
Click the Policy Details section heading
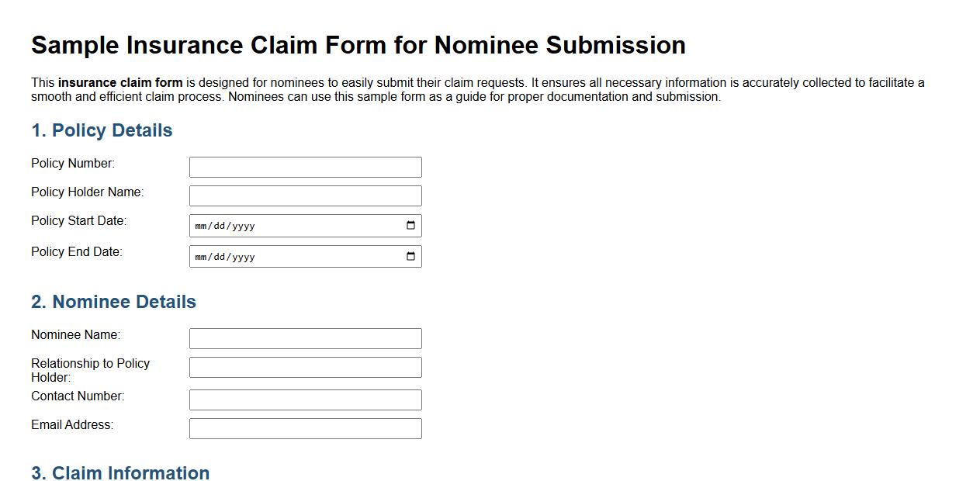click(x=102, y=130)
